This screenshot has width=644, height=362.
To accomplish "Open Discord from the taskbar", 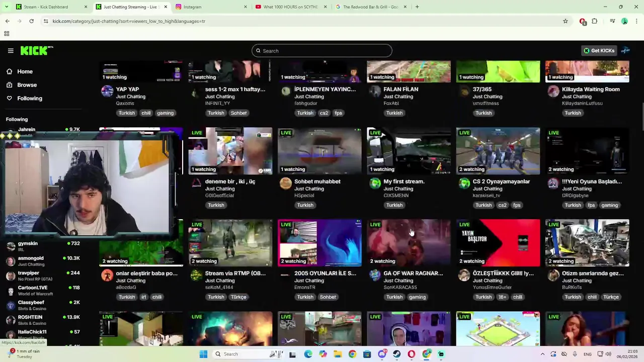I will click(x=382, y=354).
